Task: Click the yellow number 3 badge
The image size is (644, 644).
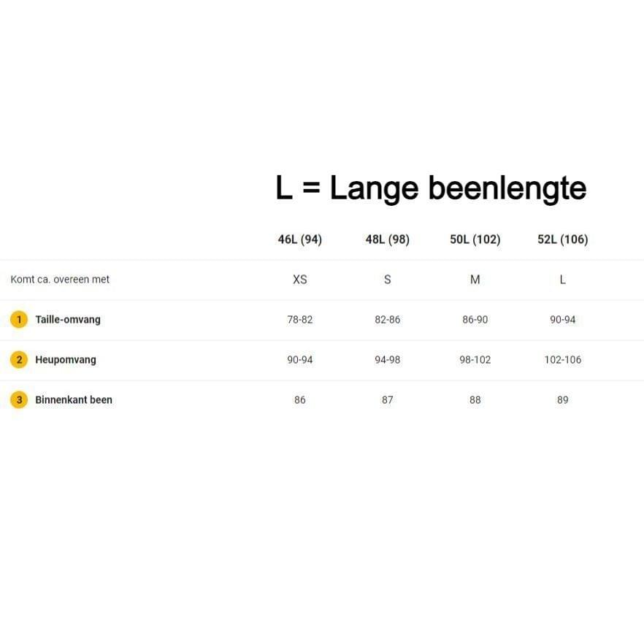Action: (x=19, y=400)
